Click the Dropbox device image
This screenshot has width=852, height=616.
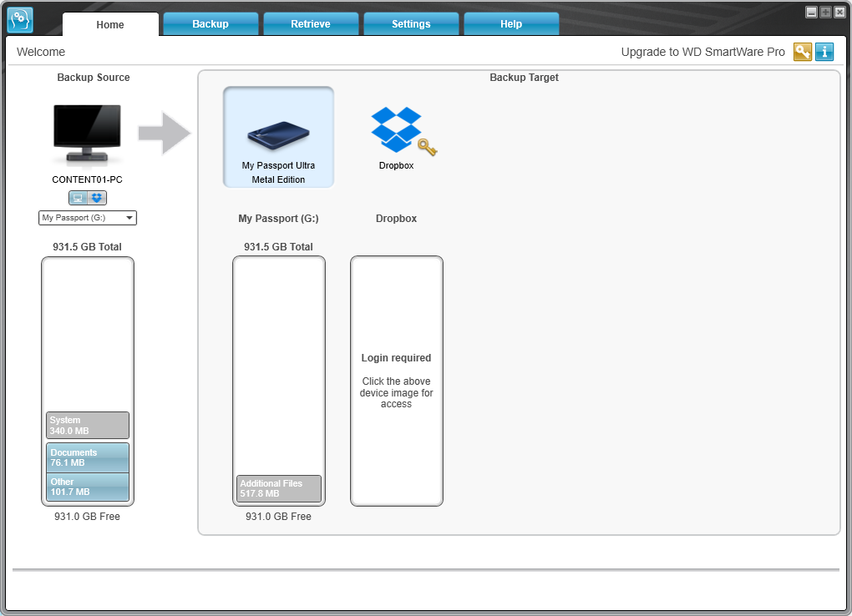tap(403, 131)
